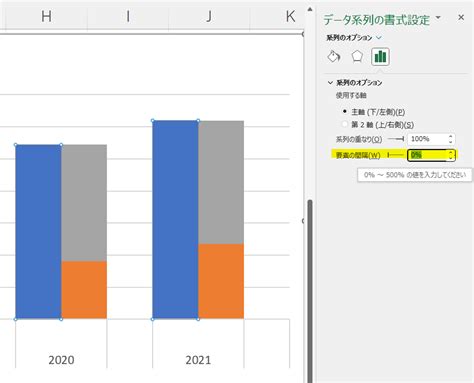
Task: Adjust the 要素の間隔 slider
Action: point(396,155)
